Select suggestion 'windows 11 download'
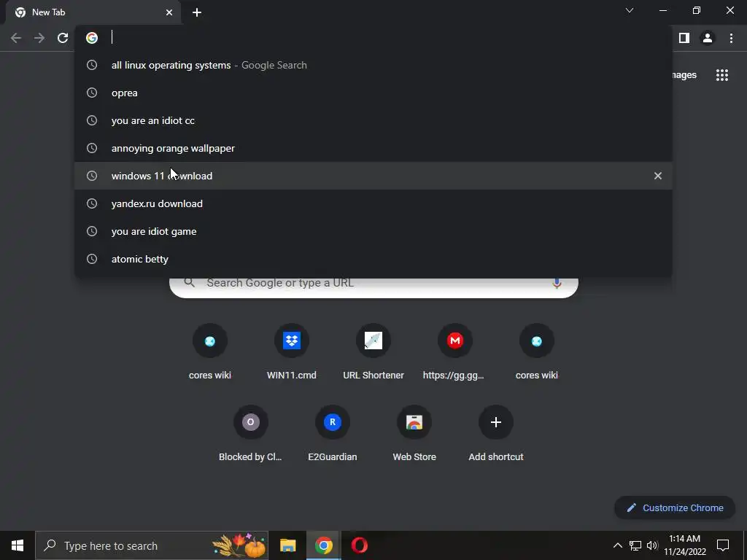 (373, 176)
